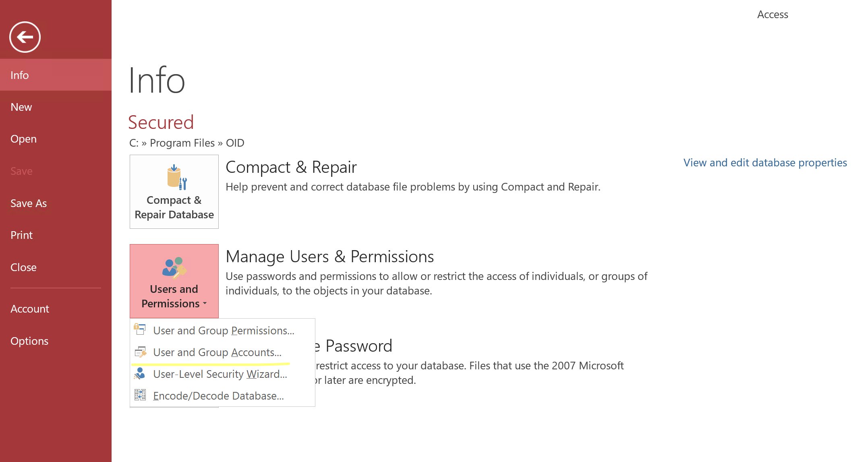The width and height of the screenshot is (868, 462).
Task: Select Save As
Action: point(29,203)
